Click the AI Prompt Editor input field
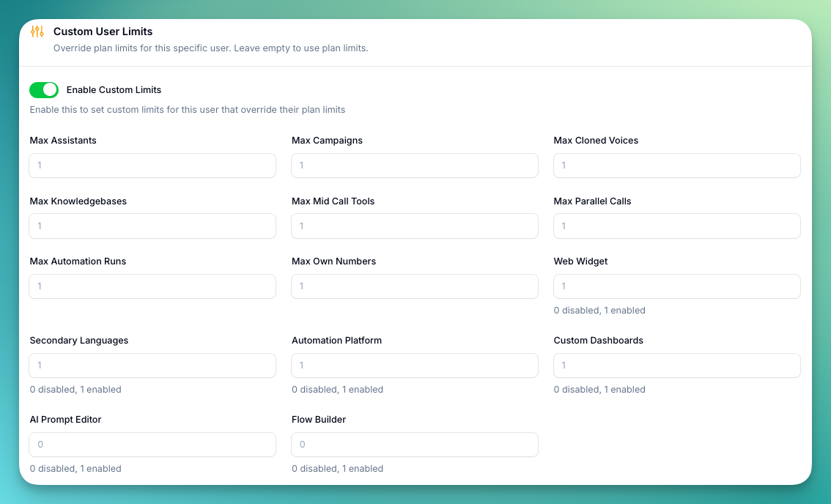Screen dimensions: 831x504 (x=152, y=445)
